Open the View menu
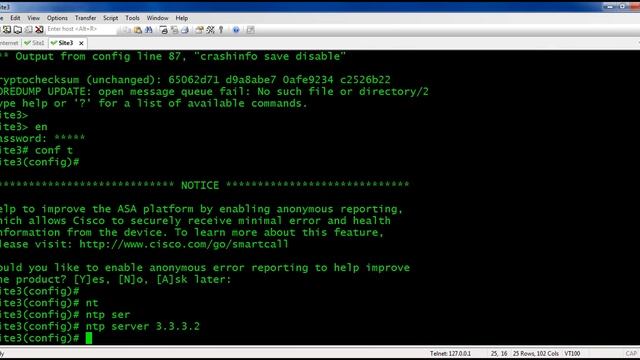Screen dimensions: 640x360 [33, 18]
